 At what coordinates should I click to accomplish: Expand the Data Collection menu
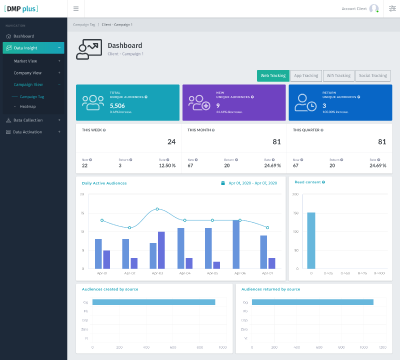click(x=33, y=120)
